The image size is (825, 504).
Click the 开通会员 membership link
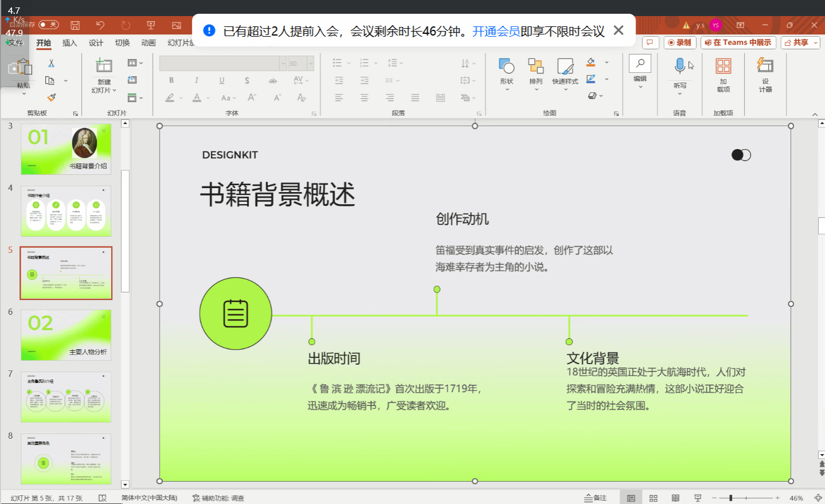pyautogui.click(x=496, y=31)
